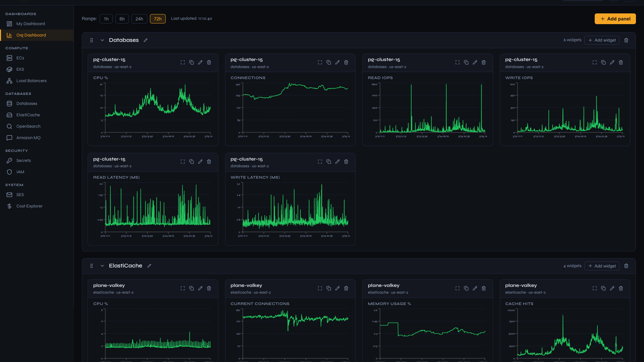Viewport: 644px width, 362px height.
Task: Open Cost Explorer in the sidebar
Action: [x=30, y=206]
